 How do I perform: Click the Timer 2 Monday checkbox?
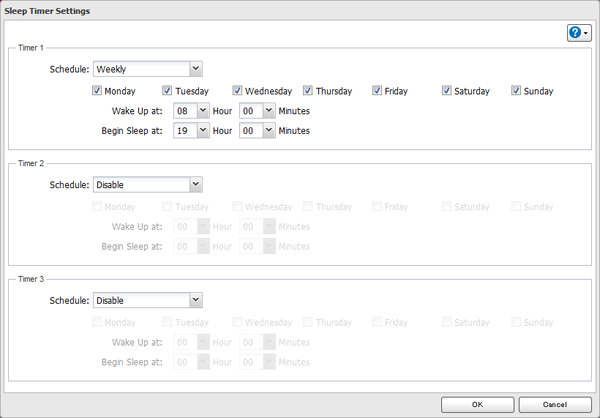click(97, 207)
